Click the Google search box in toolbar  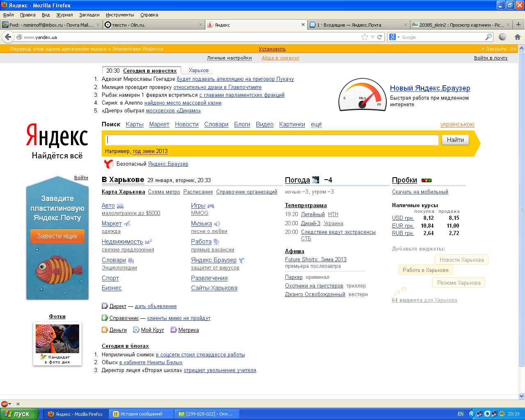pyautogui.click(x=442, y=37)
